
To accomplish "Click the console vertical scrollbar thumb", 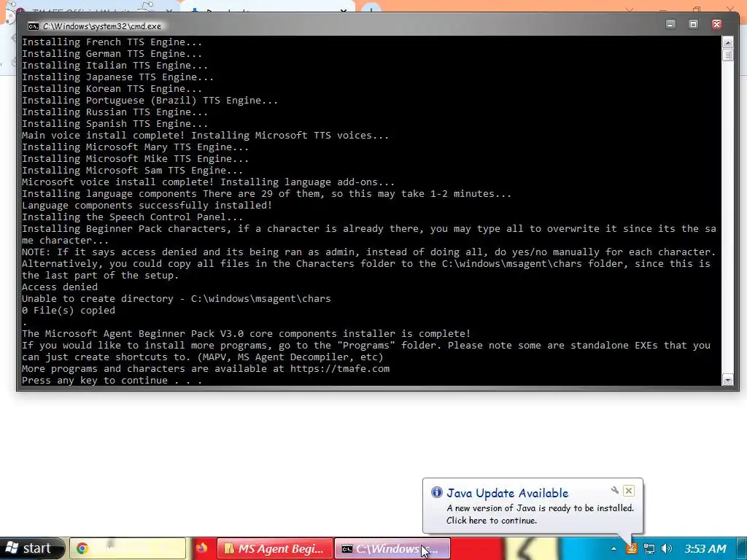I will 727,55.
